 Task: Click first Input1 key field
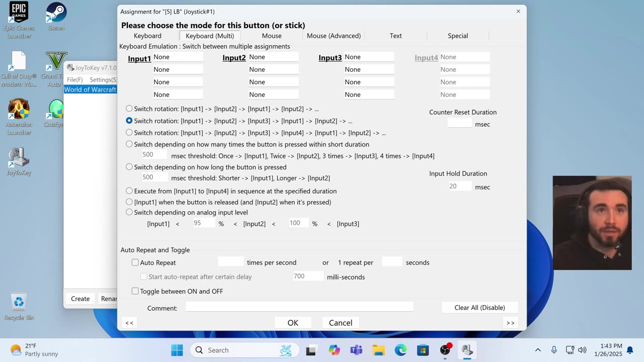click(x=178, y=57)
